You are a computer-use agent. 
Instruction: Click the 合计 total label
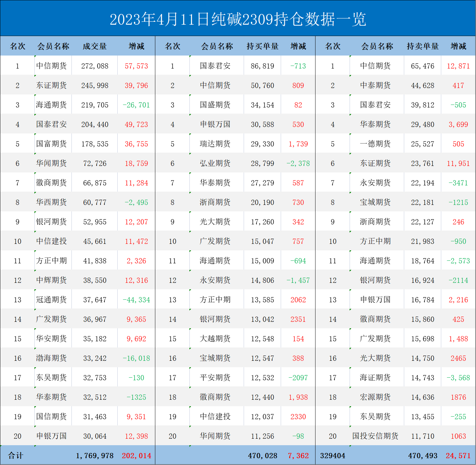(16, 456)
